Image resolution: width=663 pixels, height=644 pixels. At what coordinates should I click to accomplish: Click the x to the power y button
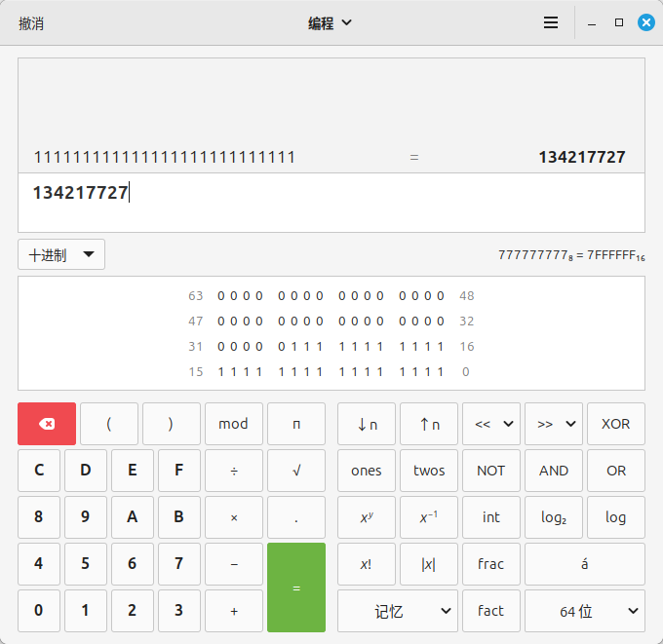point(367,517)
